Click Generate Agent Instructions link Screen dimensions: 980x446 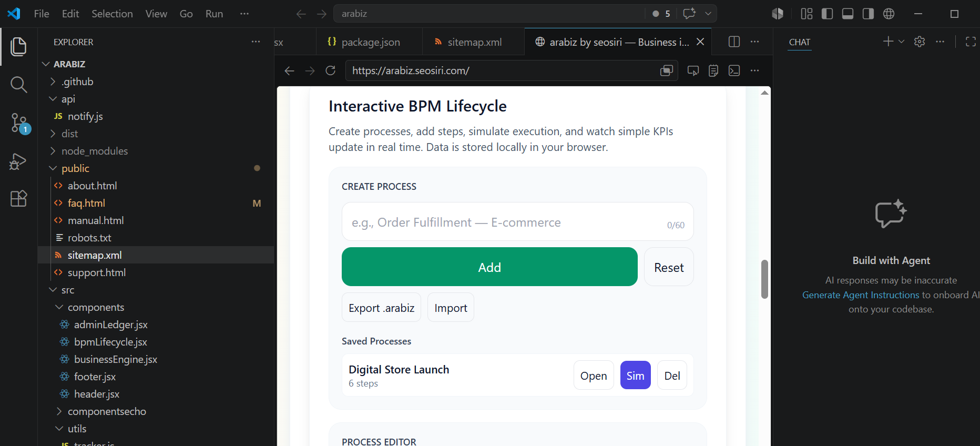coord(861,295)
